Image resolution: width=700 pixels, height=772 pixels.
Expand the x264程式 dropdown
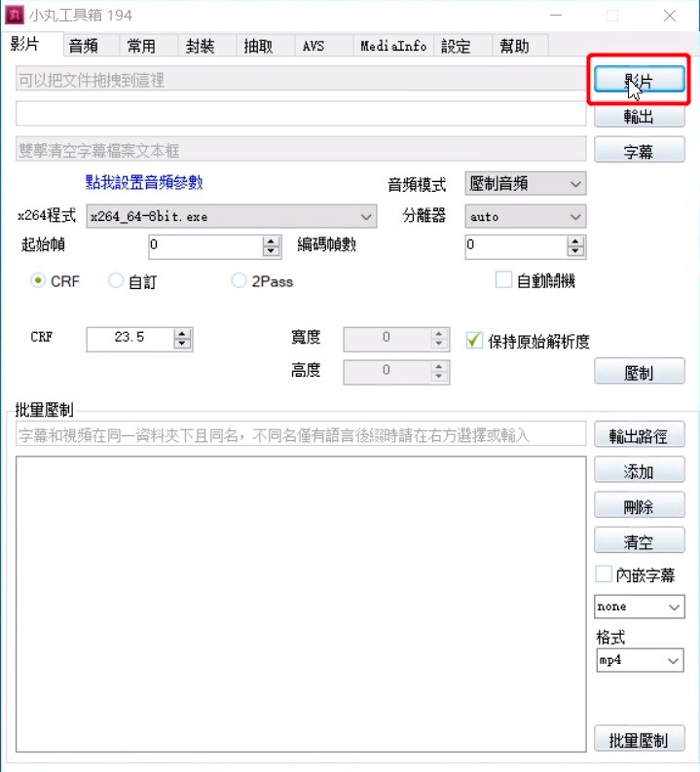[x=232, y=217]
